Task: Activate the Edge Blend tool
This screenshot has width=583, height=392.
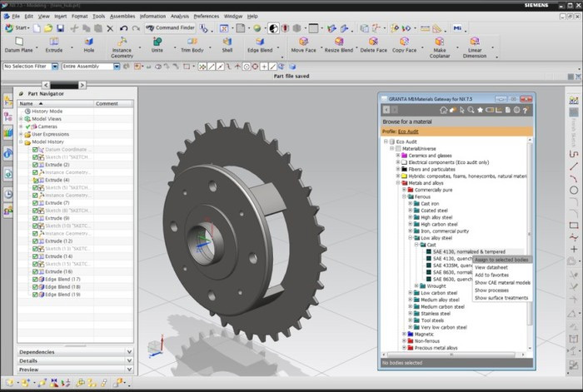Action: (x=260, y=45)
